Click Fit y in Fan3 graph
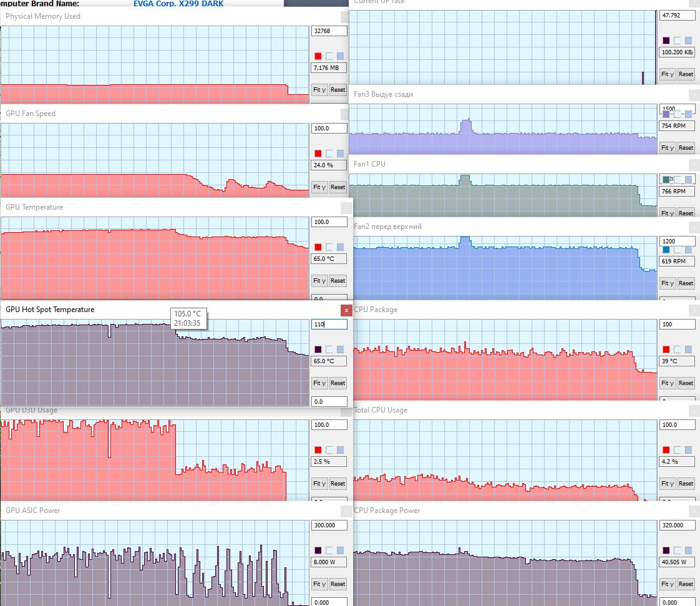This screenshot has width=700, height=606. click(668, 148)
